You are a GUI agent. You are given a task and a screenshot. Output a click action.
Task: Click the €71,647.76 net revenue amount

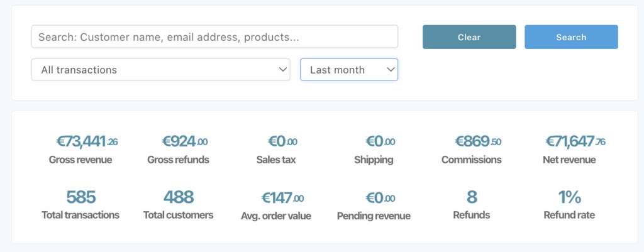pos(575,141)
